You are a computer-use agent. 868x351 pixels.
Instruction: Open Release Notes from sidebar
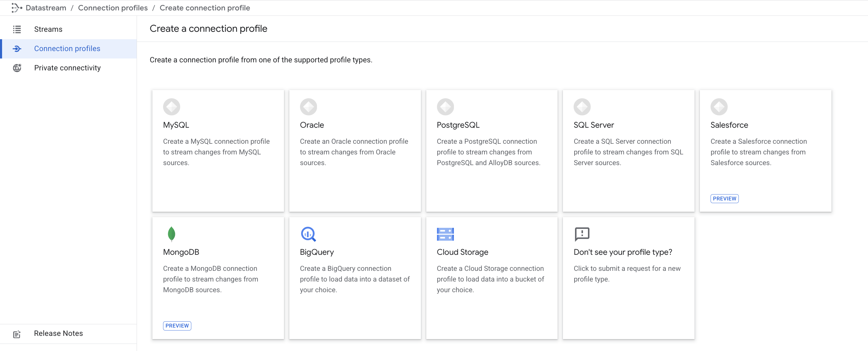[58, 333]
